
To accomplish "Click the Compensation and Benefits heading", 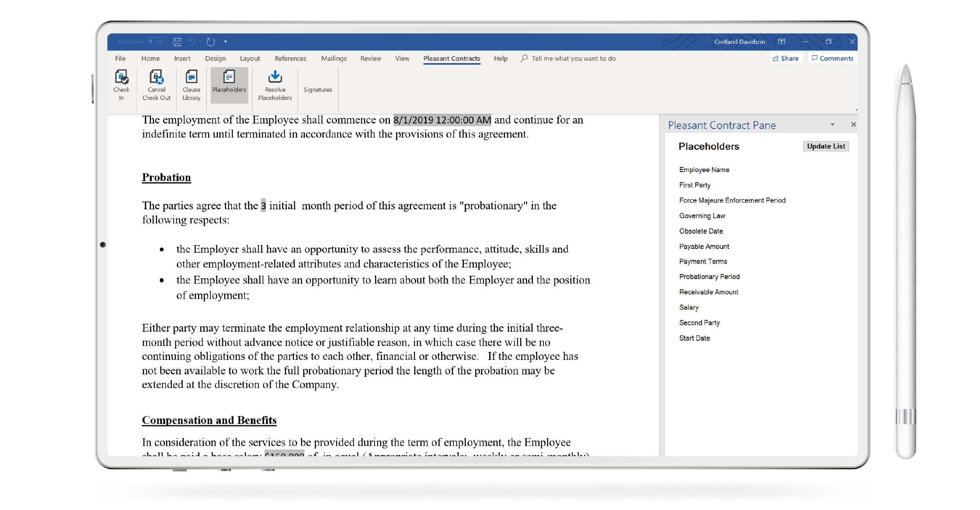I will click(209, 420).
